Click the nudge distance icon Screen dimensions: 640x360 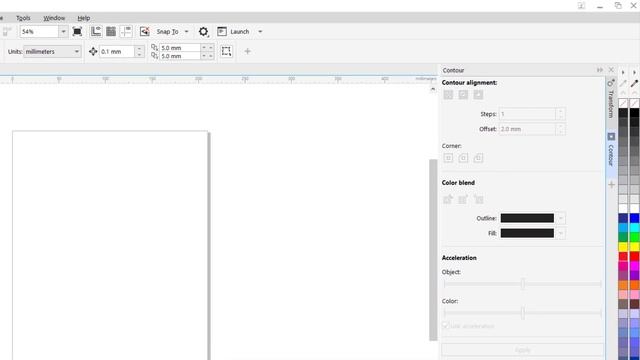click(93, 51)
